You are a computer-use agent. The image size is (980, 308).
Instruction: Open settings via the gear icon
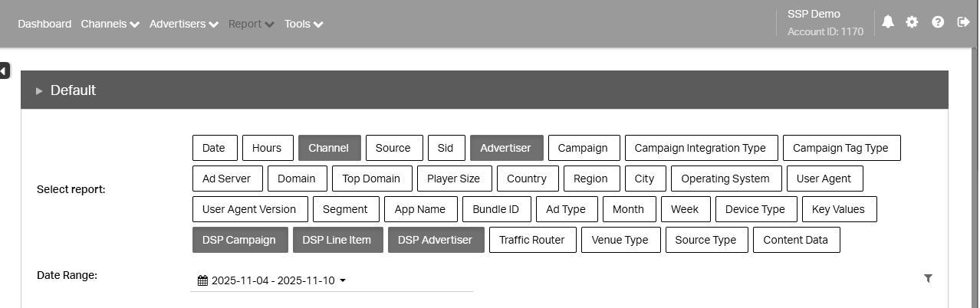(x=912, y=22)
